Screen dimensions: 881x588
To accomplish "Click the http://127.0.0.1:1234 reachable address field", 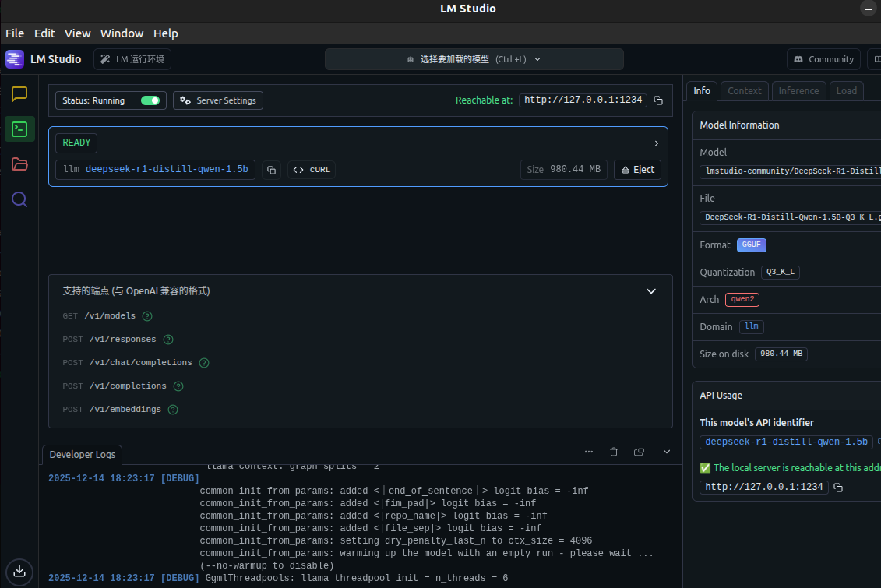I will pos(583,100).
